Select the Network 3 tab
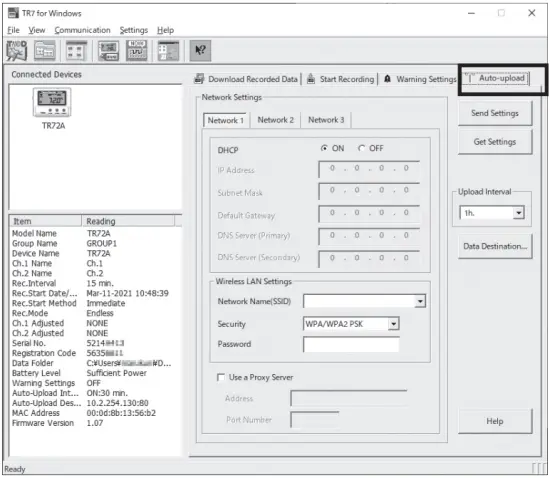Image resolution: width=550 pixels, height=478 pixels. tap(326, 120)
